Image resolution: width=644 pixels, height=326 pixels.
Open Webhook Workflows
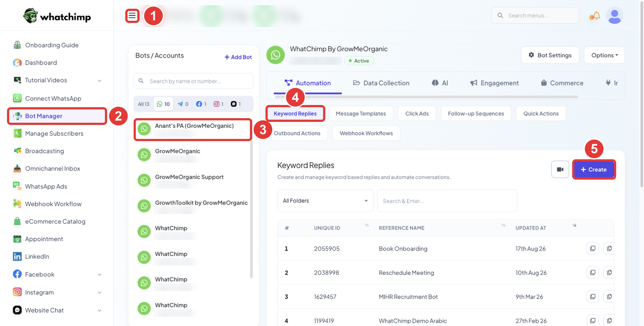[366, 133]
